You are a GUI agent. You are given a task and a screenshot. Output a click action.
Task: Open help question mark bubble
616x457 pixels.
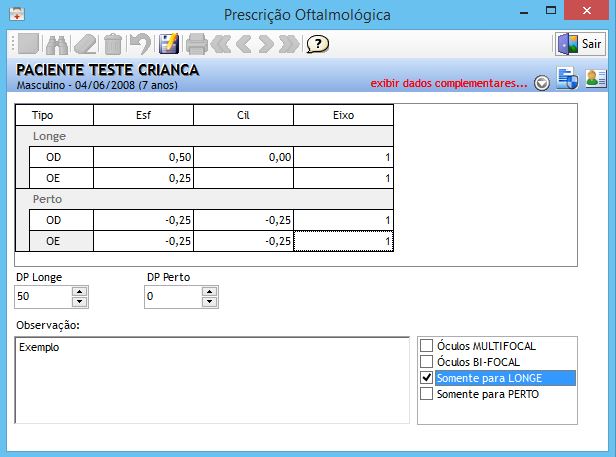coord(317,44)
